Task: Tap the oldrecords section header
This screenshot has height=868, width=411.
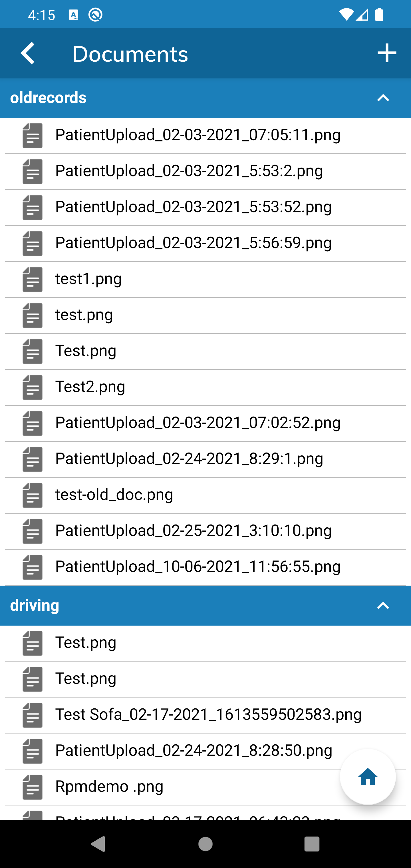Action: 205,98
